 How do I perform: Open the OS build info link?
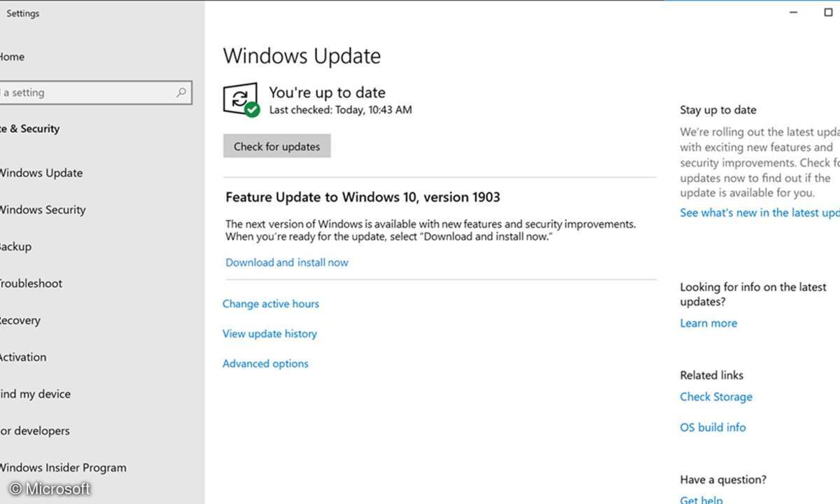coord(713,427)
